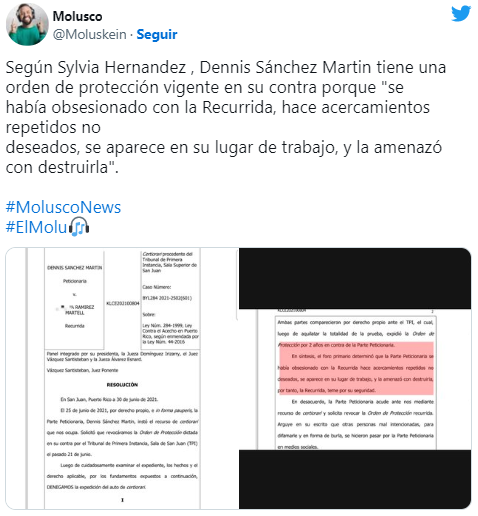Screen dimensions: 478x516
Task: Click the RESOLUCIÓN heading in the document
Action: pos(122,385)
